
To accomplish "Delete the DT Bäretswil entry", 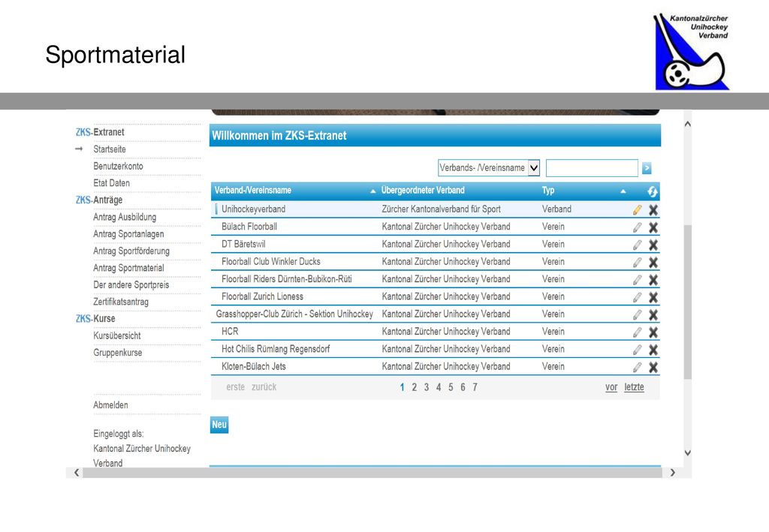I will tap(653, 245).
